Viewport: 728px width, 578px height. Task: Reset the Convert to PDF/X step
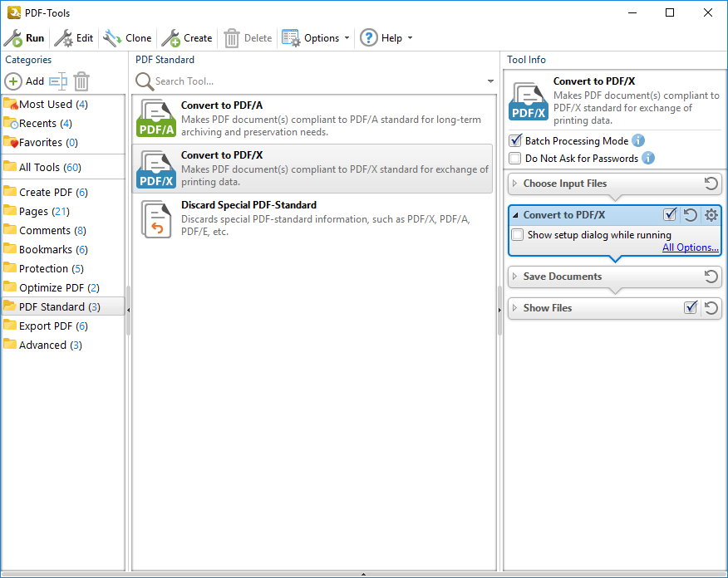click(x=691, y=215)
